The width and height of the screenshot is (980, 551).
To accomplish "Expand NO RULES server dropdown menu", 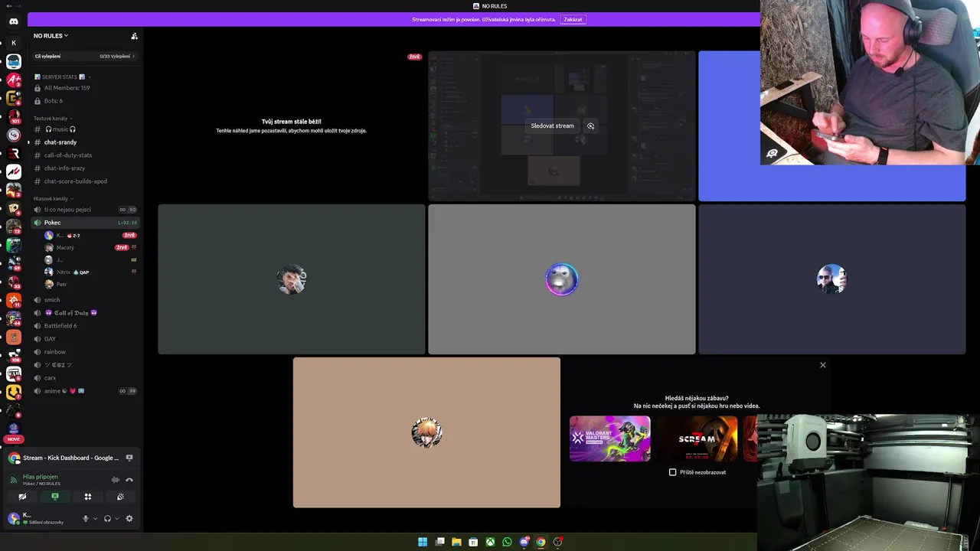I will 51,36.
